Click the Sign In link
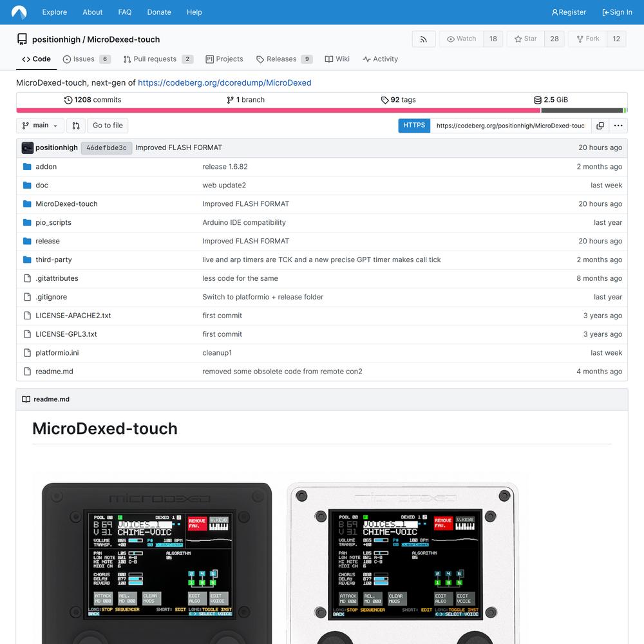The width and height of the screenshot is (644, 644). (x=618, y=12)
